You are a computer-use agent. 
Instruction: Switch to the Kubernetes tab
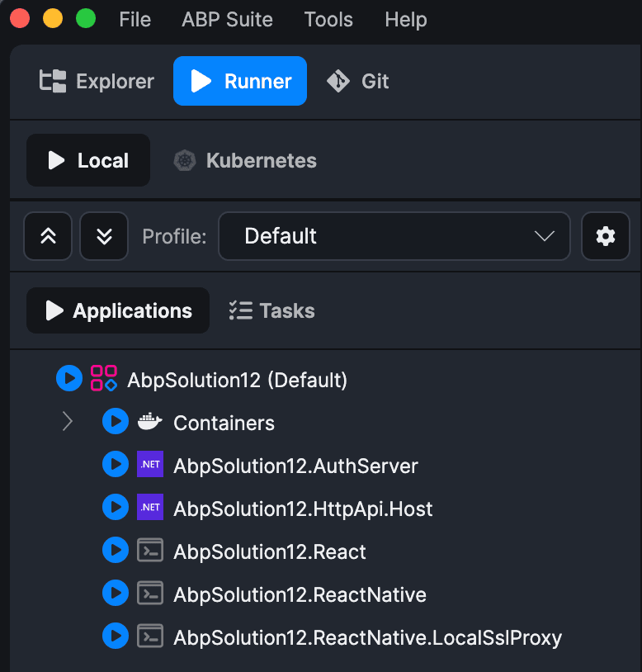coord(245,161)
